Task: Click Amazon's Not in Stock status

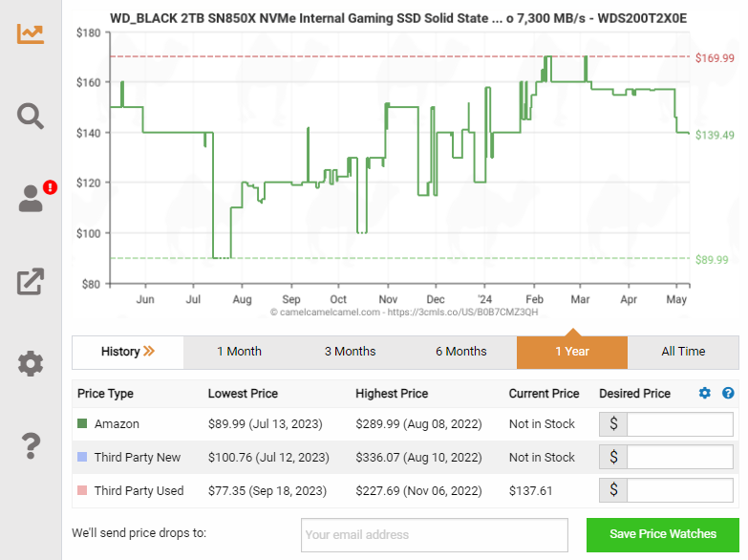Action: pyautogui.click(x=542, y=424)
